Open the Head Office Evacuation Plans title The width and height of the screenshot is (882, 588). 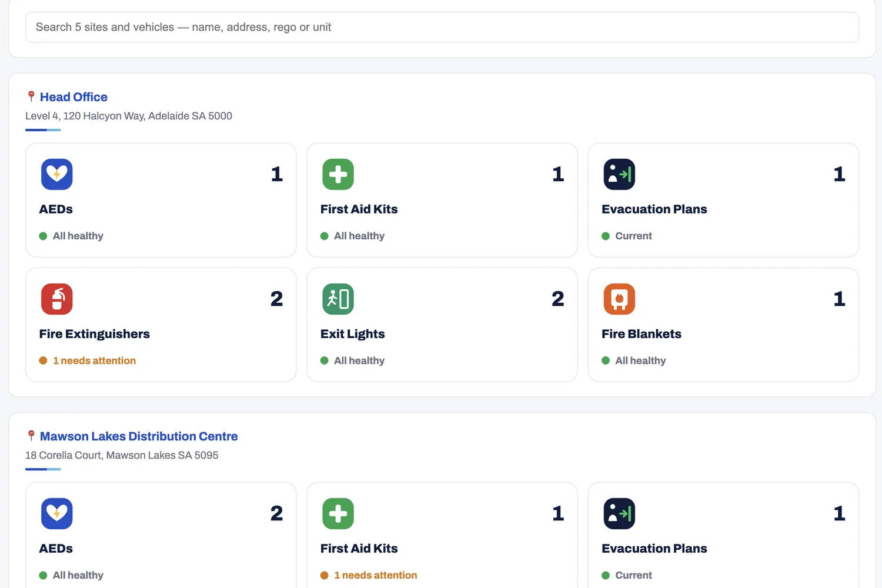click(x=654, y=209)
